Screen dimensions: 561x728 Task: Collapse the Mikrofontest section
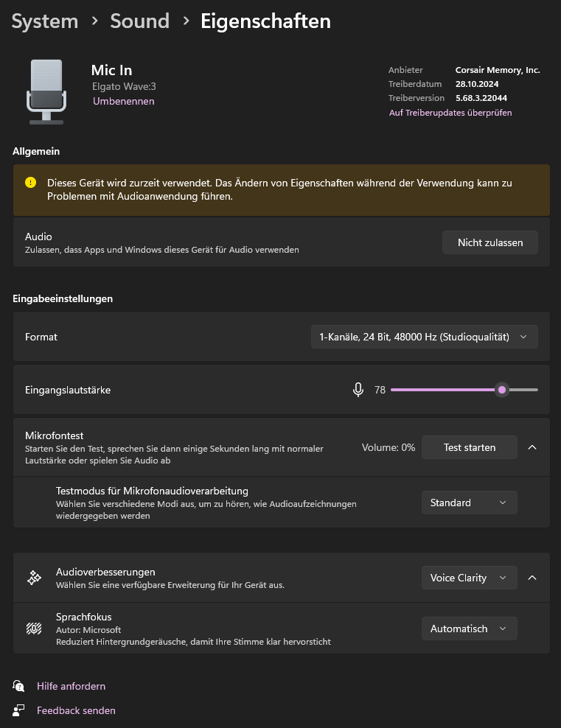pyautogui.click(x=532, y=447)
